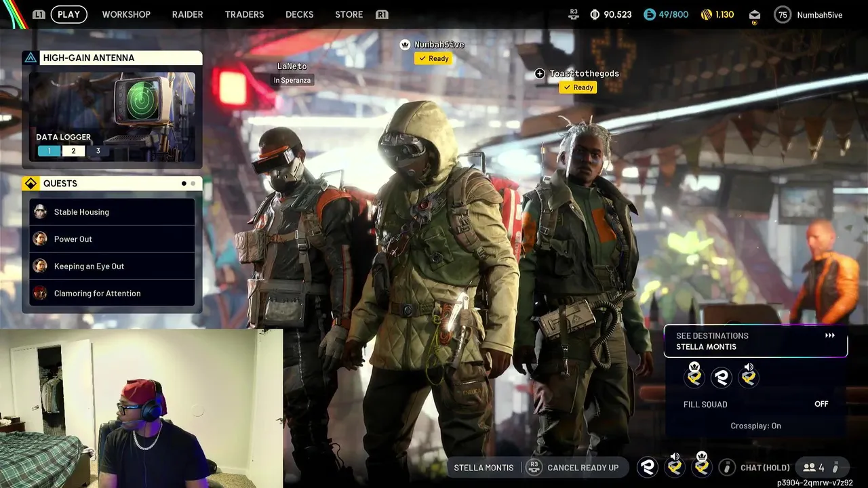The image size is (868, 488).
Task: Click the 90,523 currency amount
Action: [x=618, y=14]
